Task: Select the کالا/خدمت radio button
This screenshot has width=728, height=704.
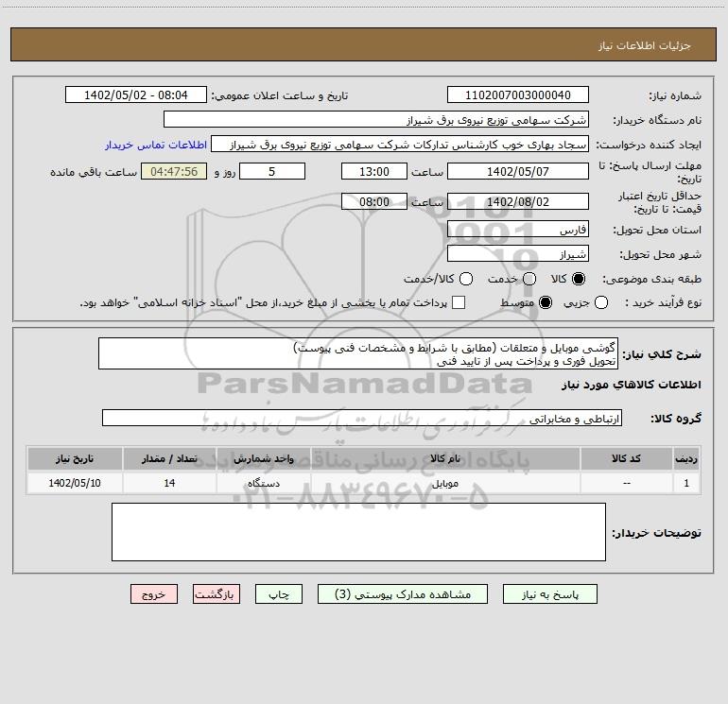Action: [466, 279]
